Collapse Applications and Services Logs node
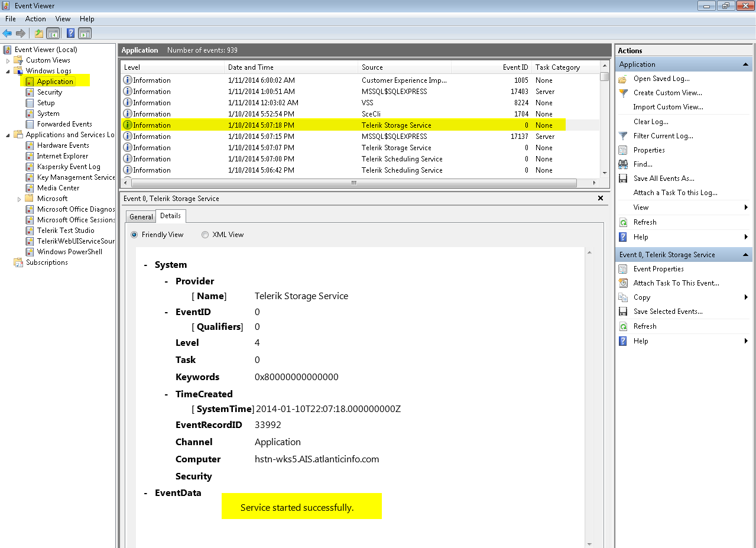The image size is (756, 548). click(x=8, y=135)
